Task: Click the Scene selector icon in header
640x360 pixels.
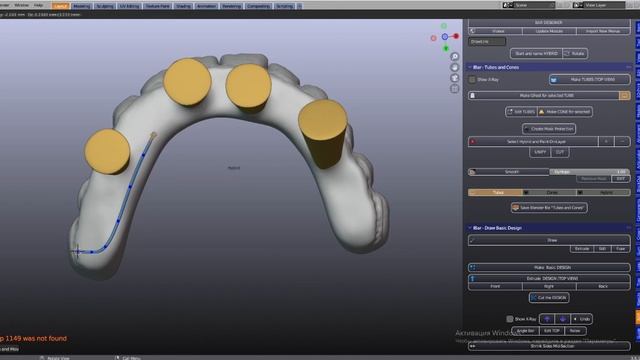Action: click(x=508, y=5)
